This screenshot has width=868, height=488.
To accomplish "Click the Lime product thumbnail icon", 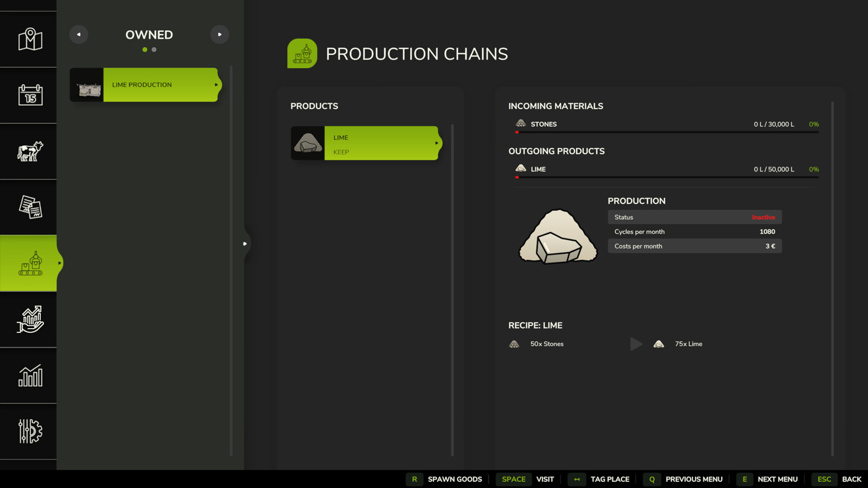I will click(x=308, y=143).
